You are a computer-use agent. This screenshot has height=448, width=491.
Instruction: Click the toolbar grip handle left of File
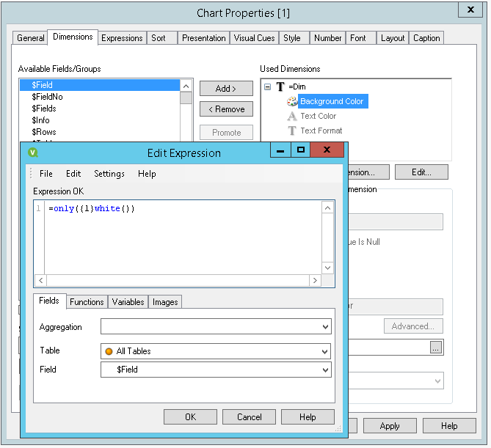(x=31, y=173)
